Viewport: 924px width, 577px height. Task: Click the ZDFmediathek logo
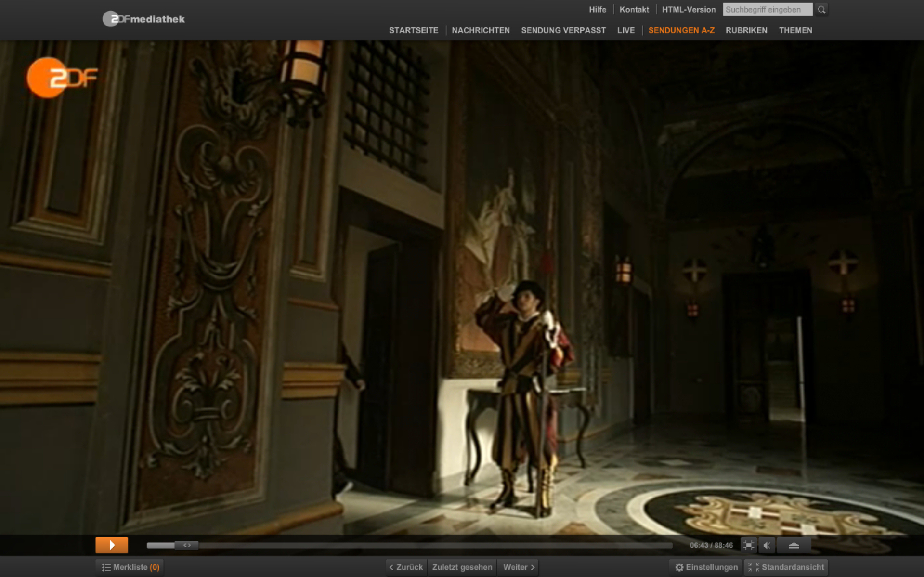click(143, 19)
